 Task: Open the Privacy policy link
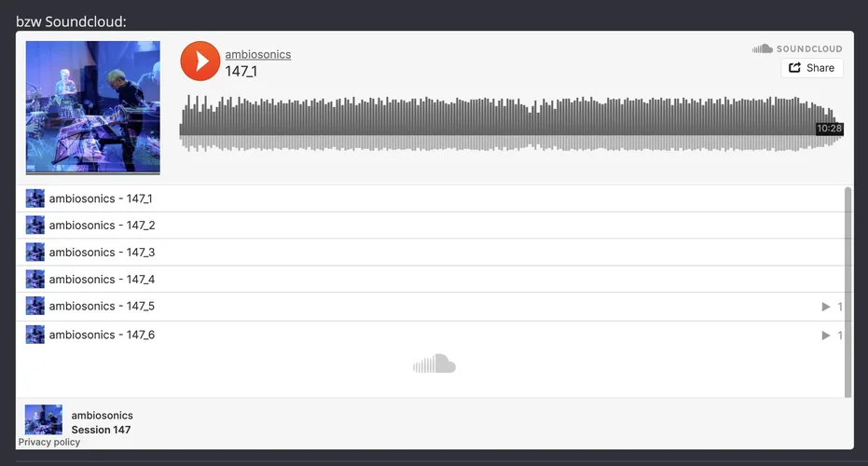point(49,442)
